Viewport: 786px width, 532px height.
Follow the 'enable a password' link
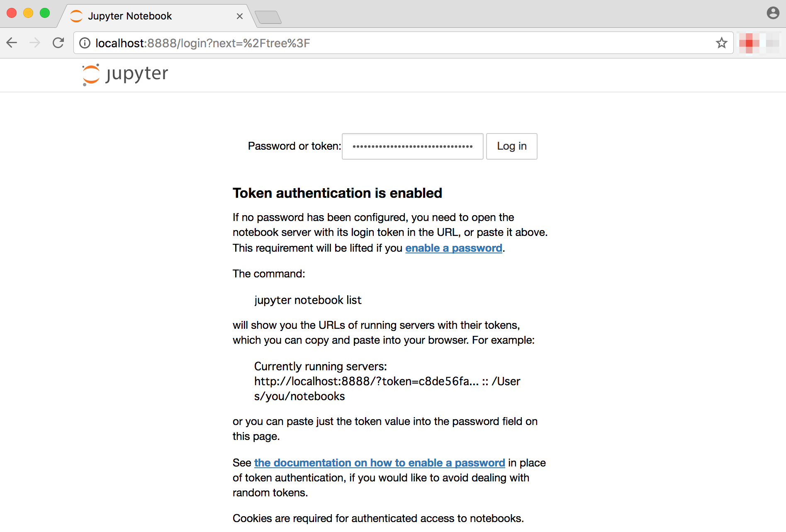click(454, 248)
